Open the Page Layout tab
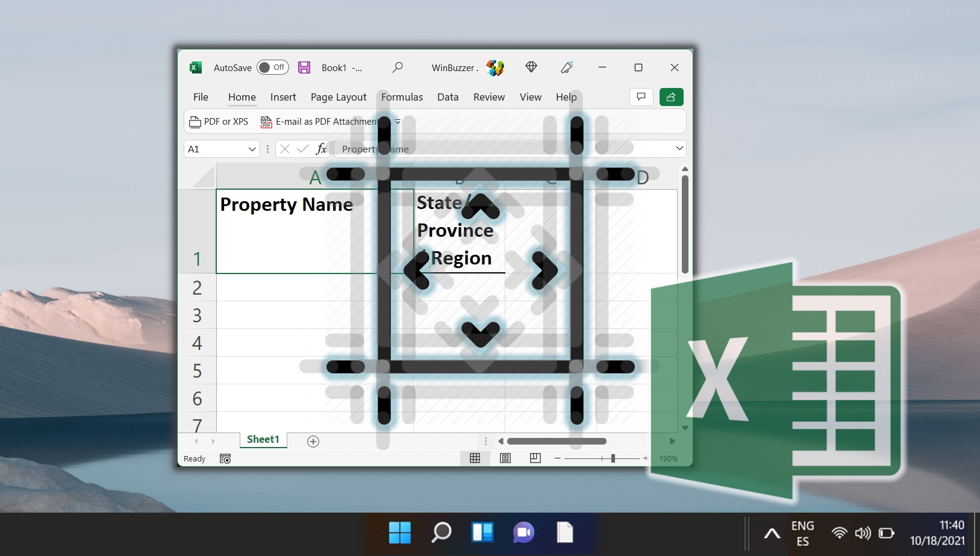 tap(339, 97)
